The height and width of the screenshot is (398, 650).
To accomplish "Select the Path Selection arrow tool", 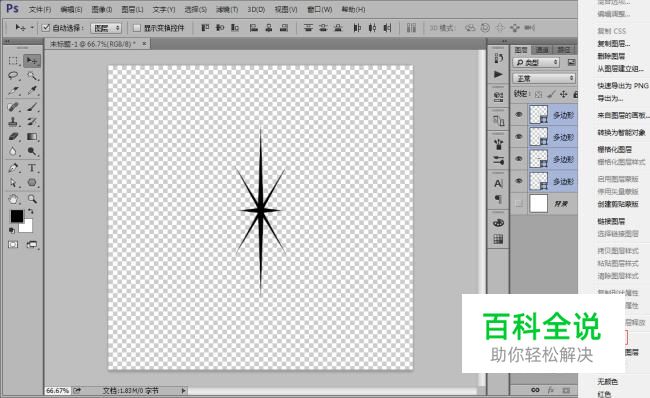I will click(x=13, y=182).
